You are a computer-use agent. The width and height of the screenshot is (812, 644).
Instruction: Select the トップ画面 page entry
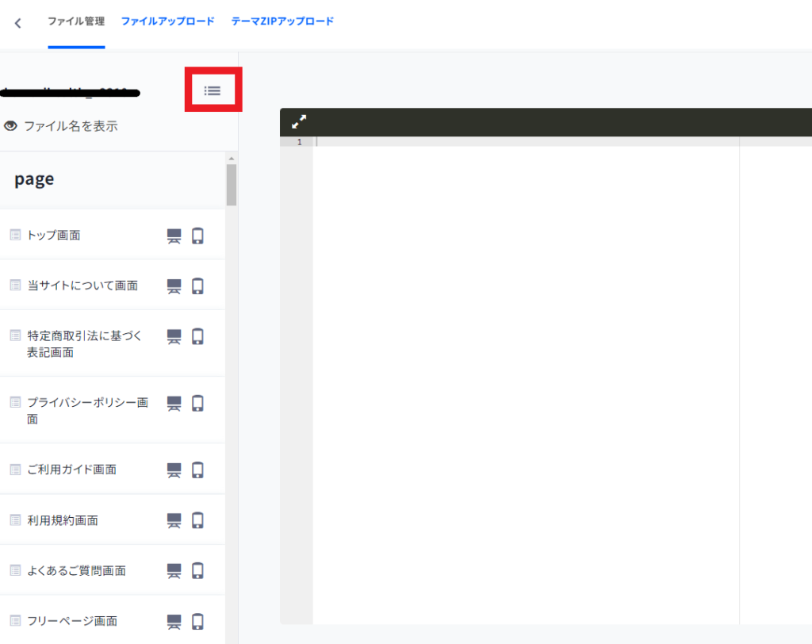(x=54, y=236)
